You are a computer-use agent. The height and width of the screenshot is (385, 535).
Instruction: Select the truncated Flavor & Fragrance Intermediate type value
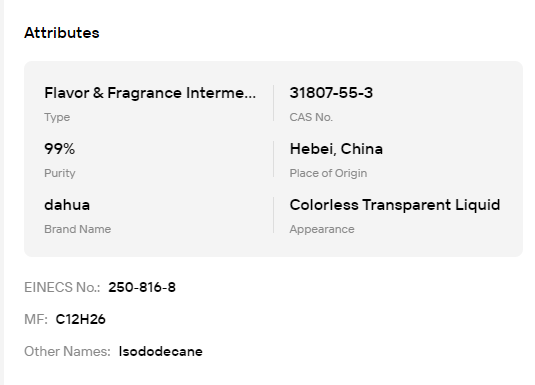(150, 93)
